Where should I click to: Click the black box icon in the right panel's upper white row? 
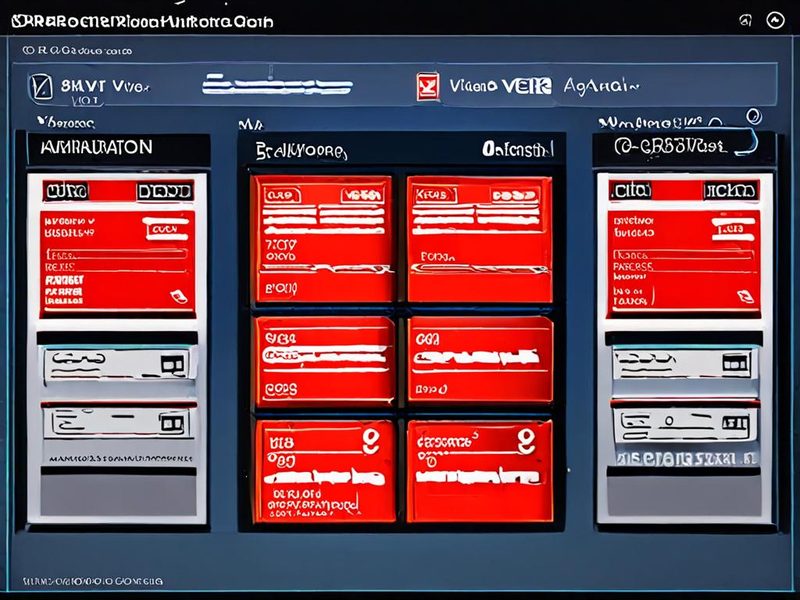point(735,364)
